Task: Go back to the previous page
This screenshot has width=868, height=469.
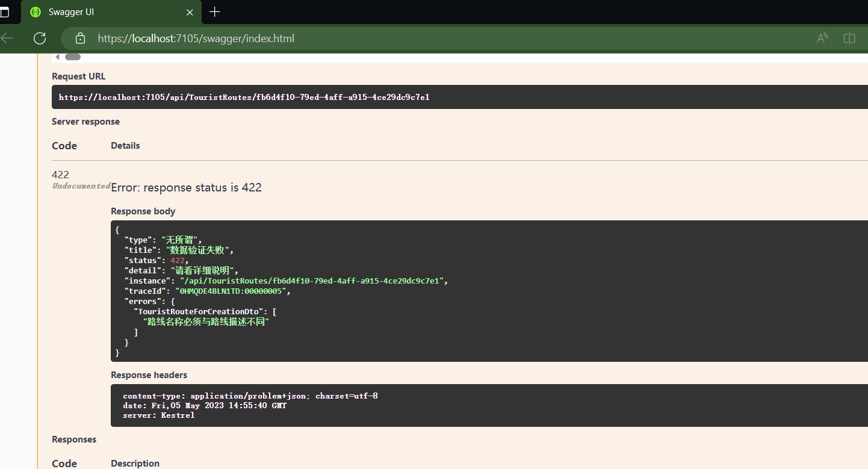Action: (x=7, y=39)
